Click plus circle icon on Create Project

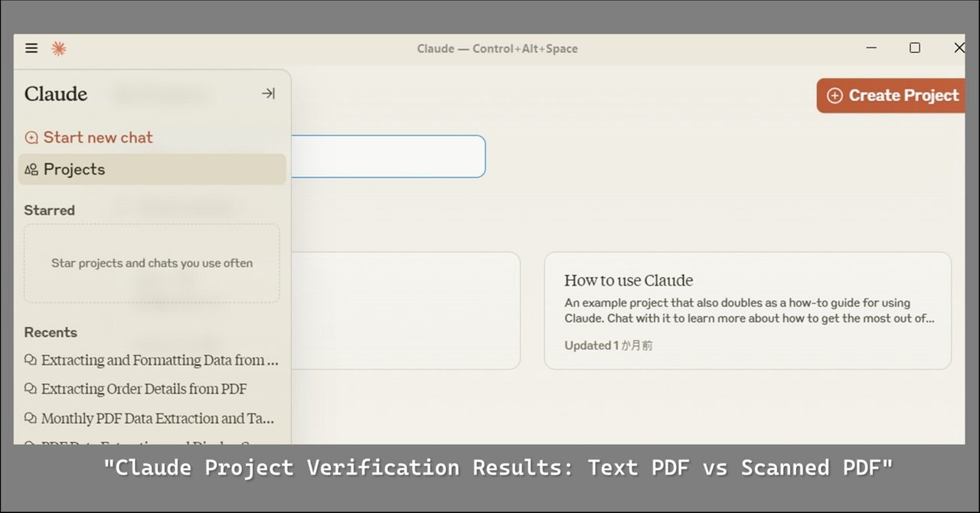(x=835, y=96)
